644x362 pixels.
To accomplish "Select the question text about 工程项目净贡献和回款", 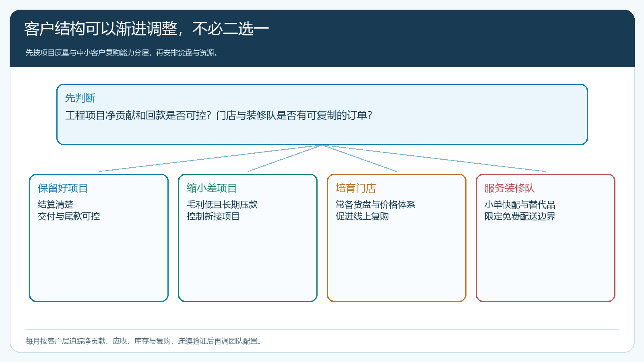I will point(219,115).
